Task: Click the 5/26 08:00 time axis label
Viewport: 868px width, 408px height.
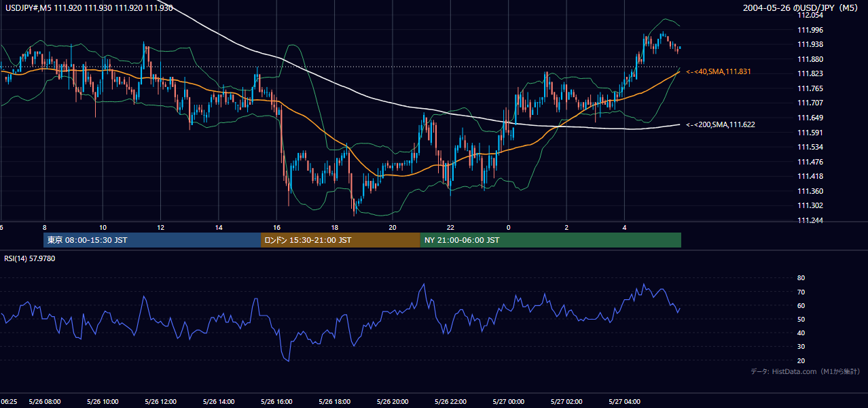Action: [x=45, y=402]
